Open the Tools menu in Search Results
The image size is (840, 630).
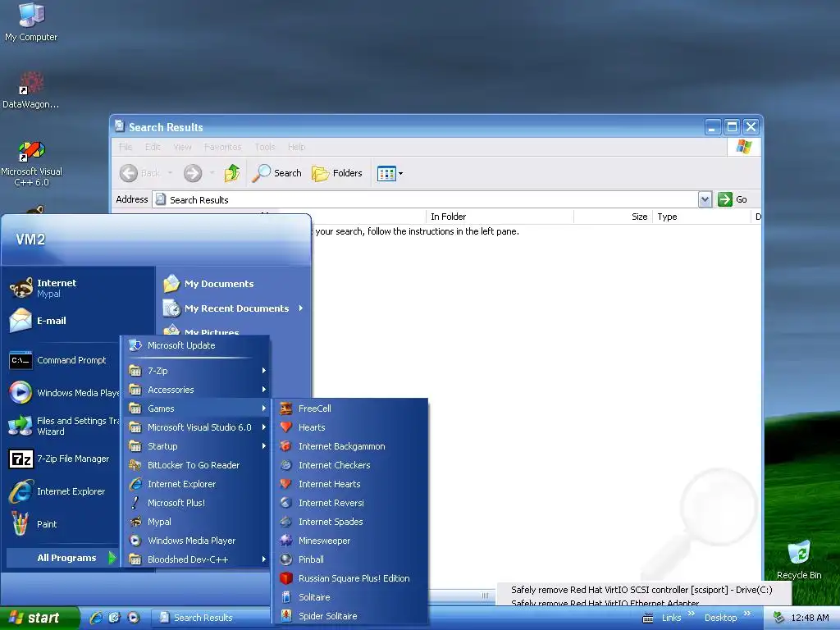pos(265,147)
